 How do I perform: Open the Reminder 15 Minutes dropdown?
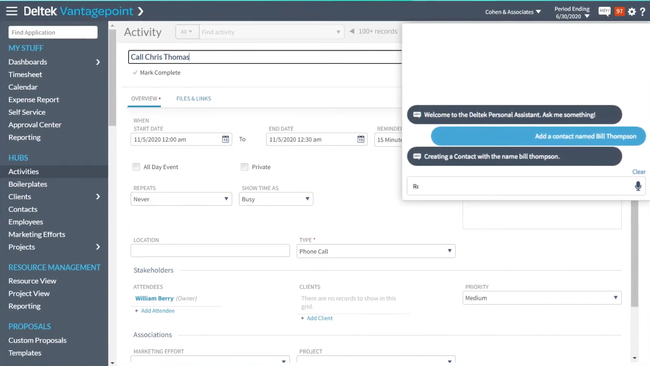pyautogui.click(x=388, y=140)
